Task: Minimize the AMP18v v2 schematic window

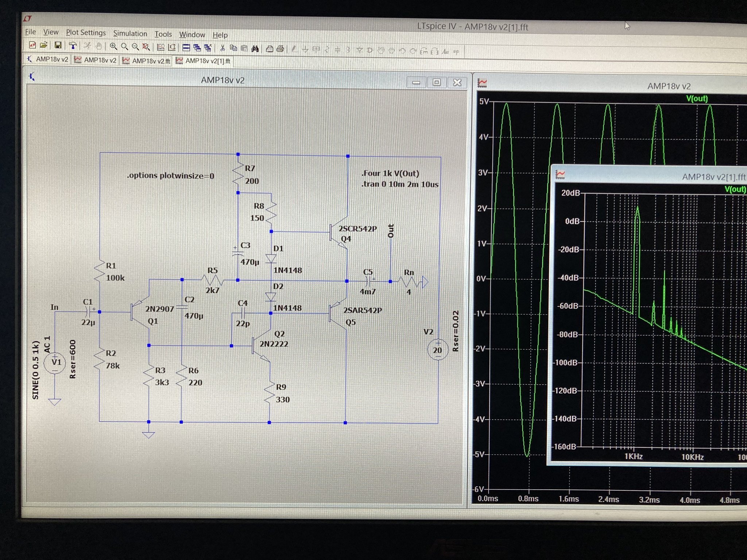Action: point(416,82)
